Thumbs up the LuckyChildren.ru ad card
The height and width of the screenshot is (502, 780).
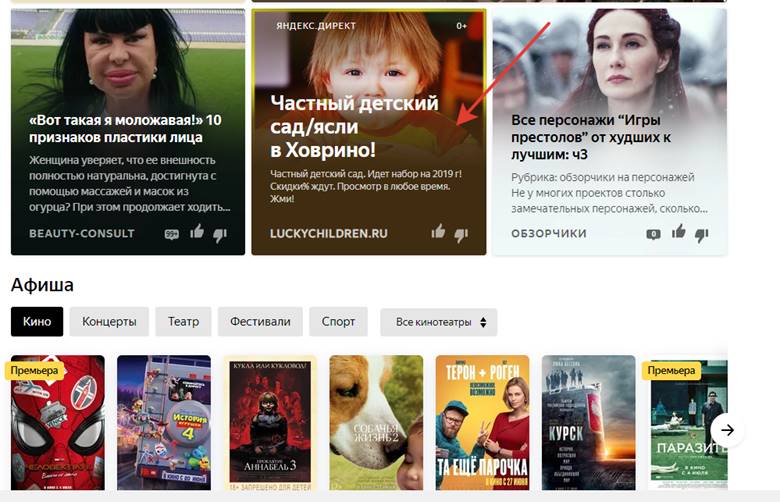[x=438, y=232]
